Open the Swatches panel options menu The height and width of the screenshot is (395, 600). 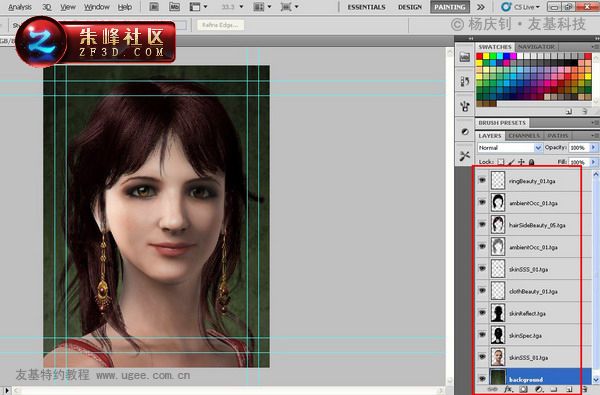[x=595, y=47]
